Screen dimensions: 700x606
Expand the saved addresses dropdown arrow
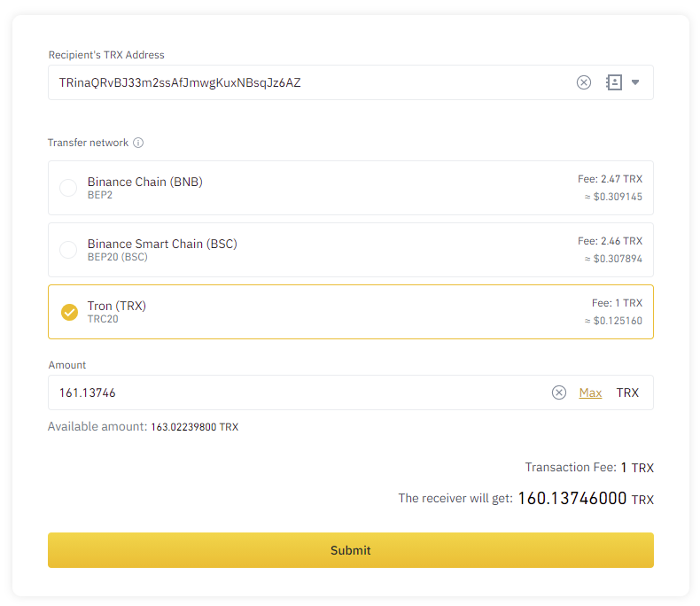pyautogui.click(x=635, y=82)
